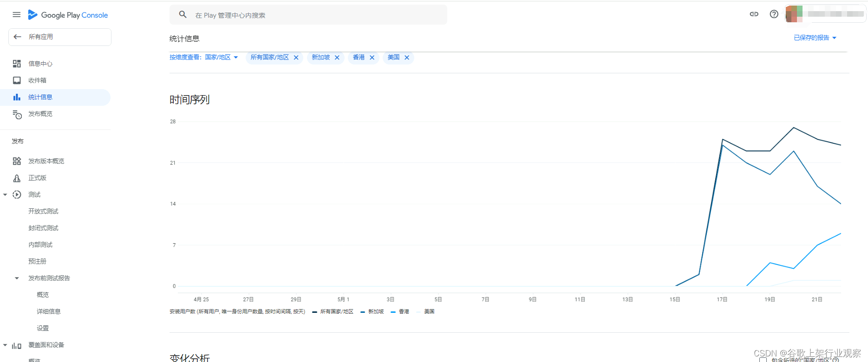Toggle 新加坡 series in chart legend
Image resolution: width=868 pixels, height=362 pixels.
coord(372,311)
